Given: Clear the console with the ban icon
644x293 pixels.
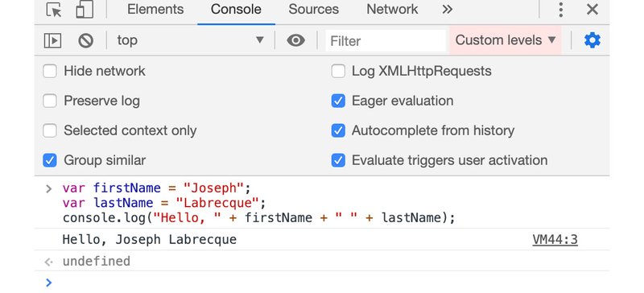Looking at the screenshot, I should coord(86,40).
